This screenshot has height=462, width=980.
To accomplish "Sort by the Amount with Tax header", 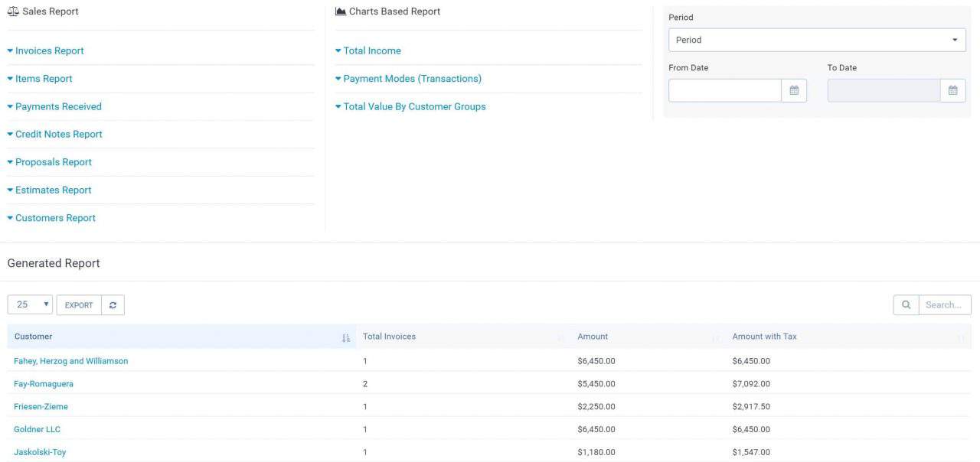I will (x=764, y=337).
